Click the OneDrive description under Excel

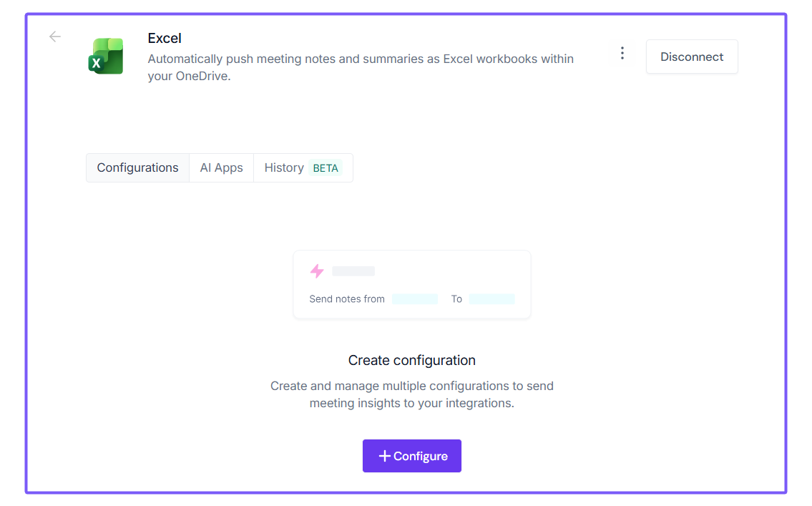coord(361,67)
